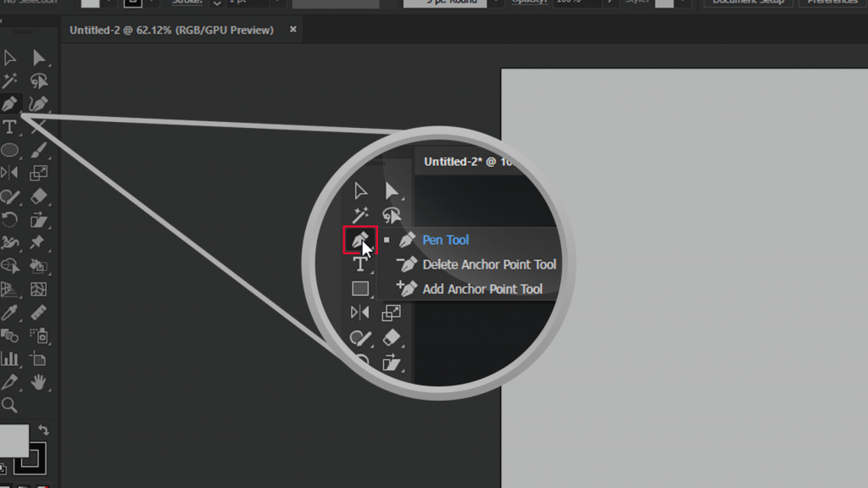This screenshot has width=868, height=488.
Task: Select the Mesh tool
Action: pyautogui.click(x=38, y=290)
